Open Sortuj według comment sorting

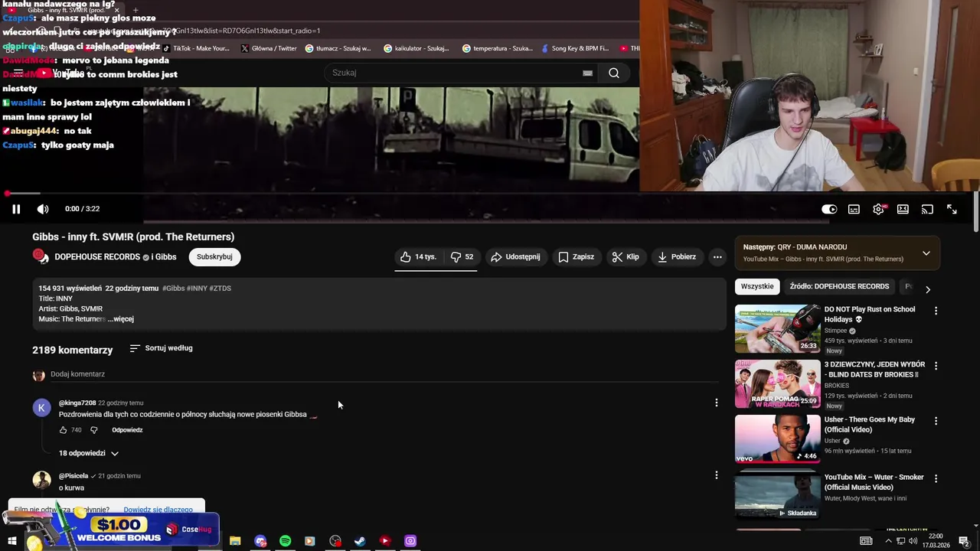tap(161, 348)
